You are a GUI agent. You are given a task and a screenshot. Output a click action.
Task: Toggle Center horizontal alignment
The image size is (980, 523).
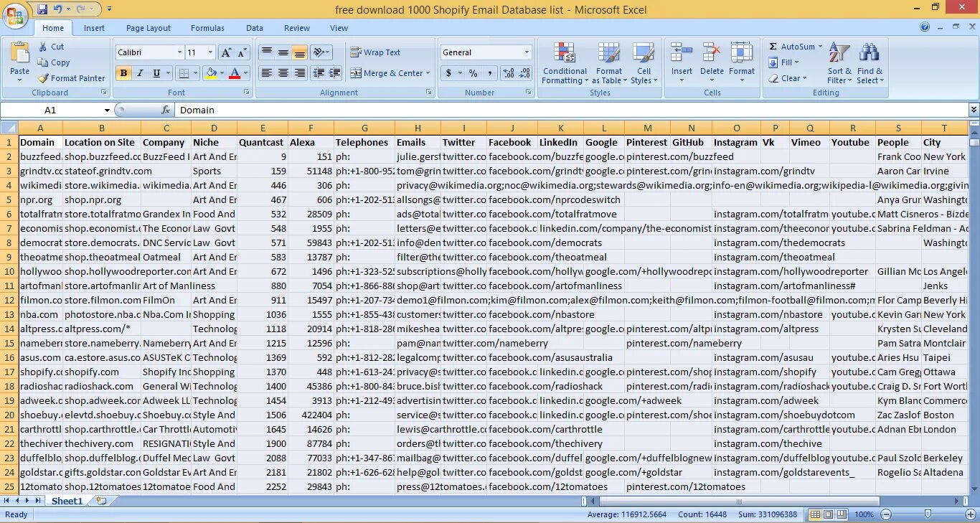point(283,73)
